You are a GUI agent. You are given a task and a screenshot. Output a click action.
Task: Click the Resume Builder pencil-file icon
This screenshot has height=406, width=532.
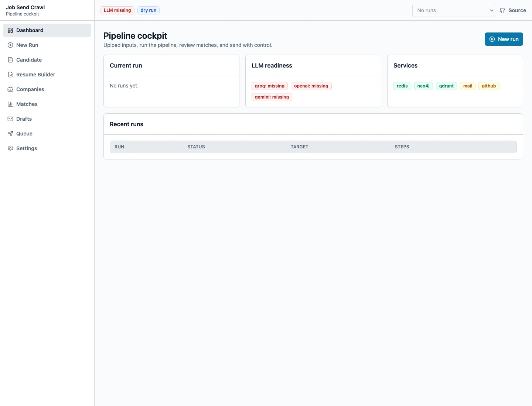click(x=10, y=75)
